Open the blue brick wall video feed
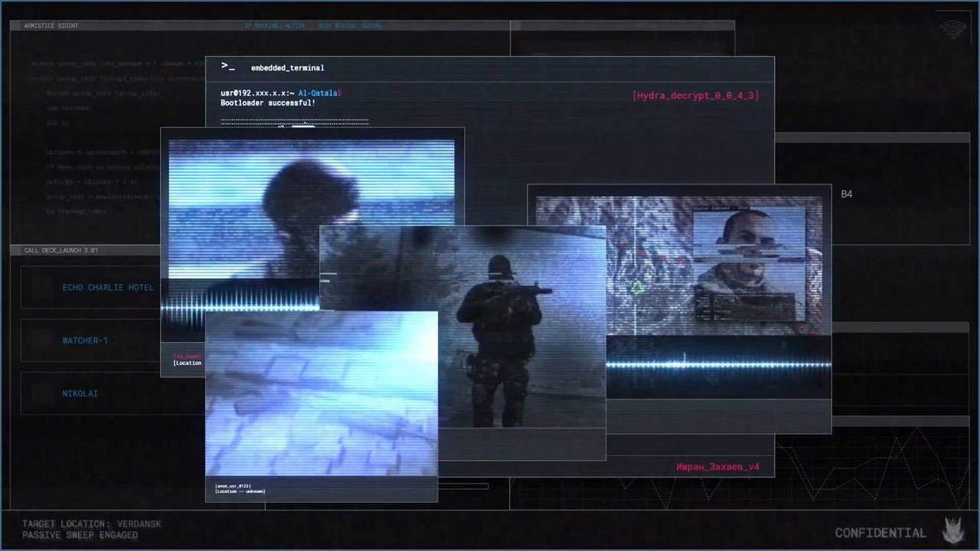Screen dimensions: 980x551 [x=322, y=393]
